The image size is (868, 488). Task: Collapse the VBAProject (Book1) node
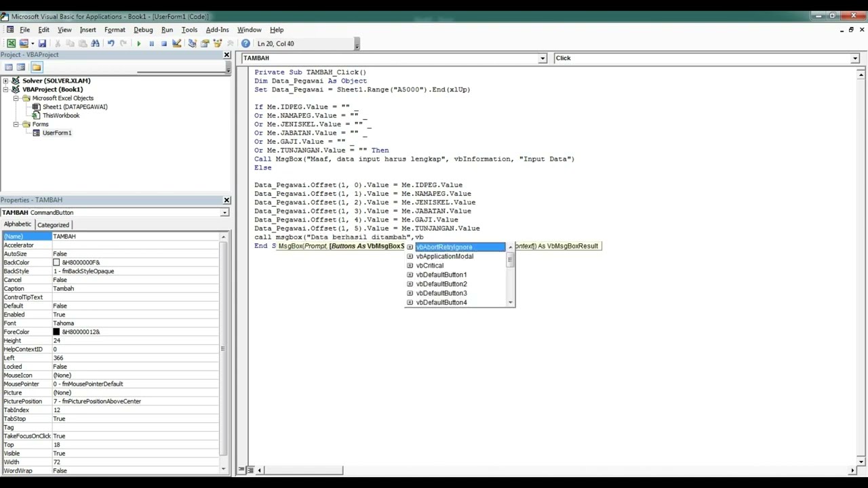(x=5, y=89)
